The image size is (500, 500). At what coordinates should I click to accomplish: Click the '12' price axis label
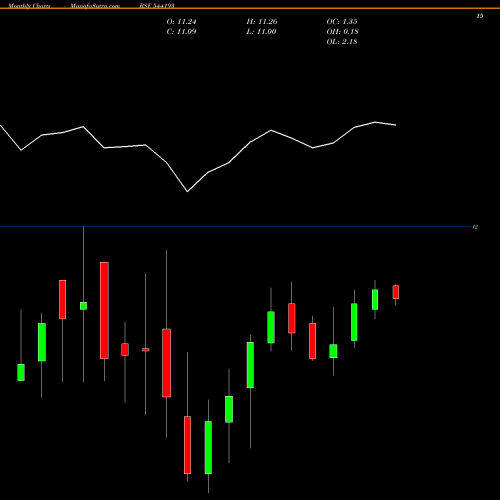tap(475, 227)
